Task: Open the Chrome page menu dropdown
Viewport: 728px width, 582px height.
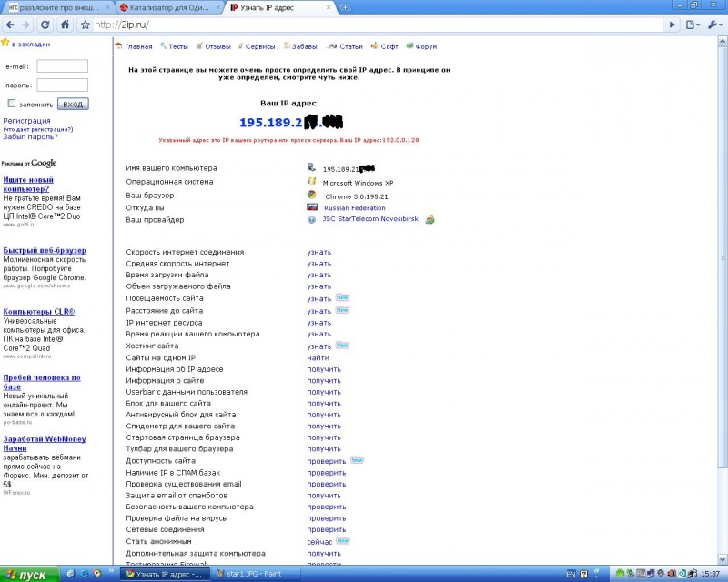Action: tap(693, 25)
